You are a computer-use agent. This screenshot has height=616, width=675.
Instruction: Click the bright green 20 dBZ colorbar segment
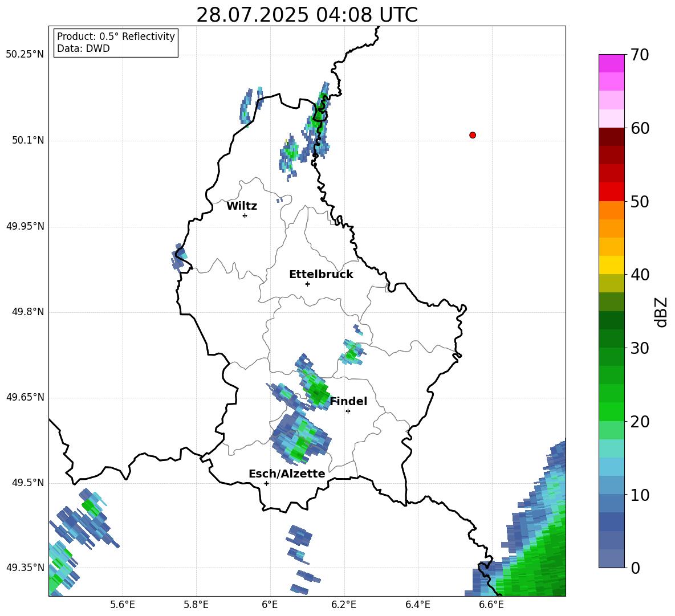[x=611, y=411]
